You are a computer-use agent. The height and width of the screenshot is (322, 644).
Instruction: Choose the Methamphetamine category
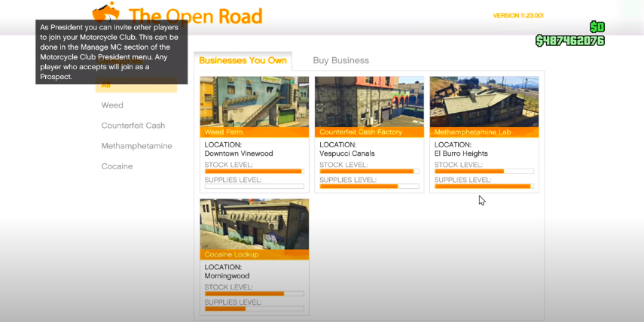(x=136, y=146)
